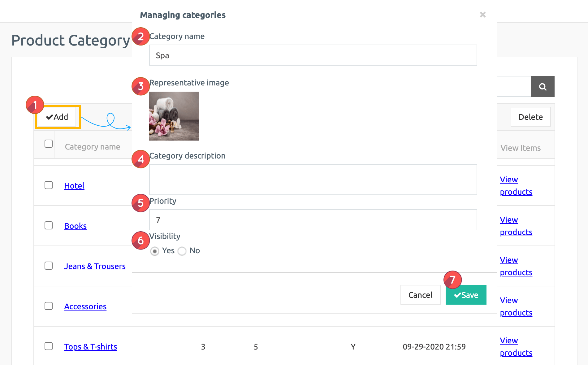Click the Save button with checkmark
Image resolution: width=588 pixels, height=365 pixels.
pyautogui.click(x=466, y=295)
